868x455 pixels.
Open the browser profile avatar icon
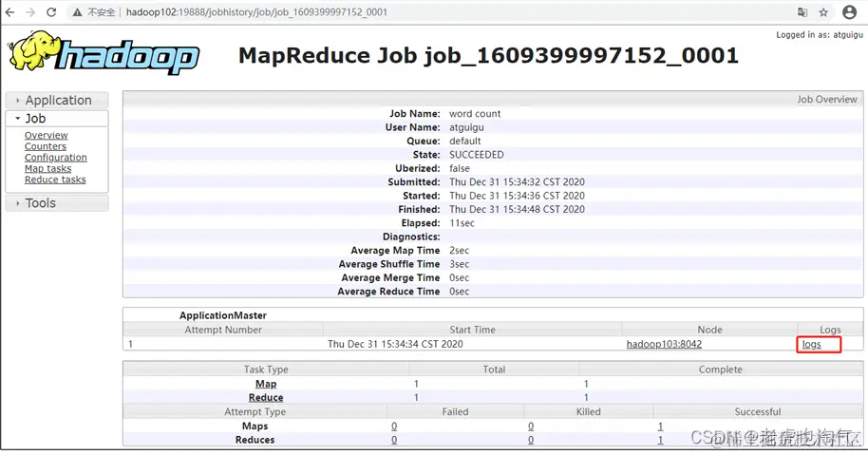849,12
